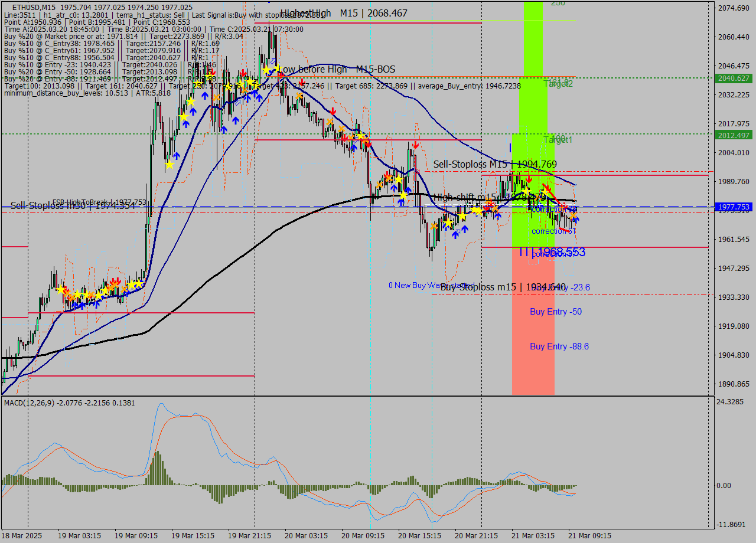Select the orange X exit marker near 20 Mar 15:15
The width and height of the screenshot is (756, 543).
tap(434, 226)
